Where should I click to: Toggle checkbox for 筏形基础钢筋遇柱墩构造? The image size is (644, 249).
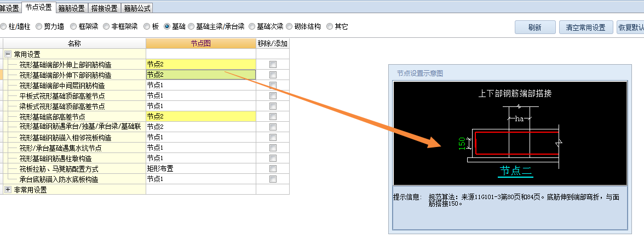[273, 158]
